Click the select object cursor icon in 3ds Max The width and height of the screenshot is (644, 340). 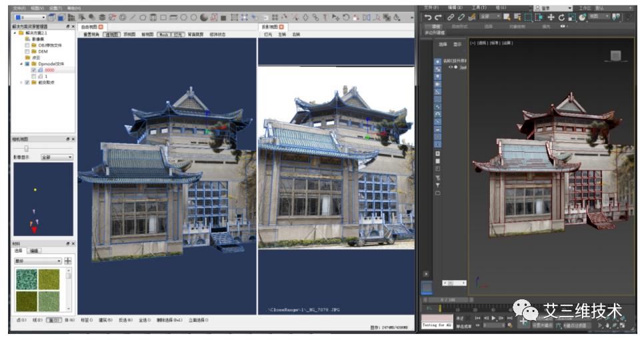click(x=507, y=17)
